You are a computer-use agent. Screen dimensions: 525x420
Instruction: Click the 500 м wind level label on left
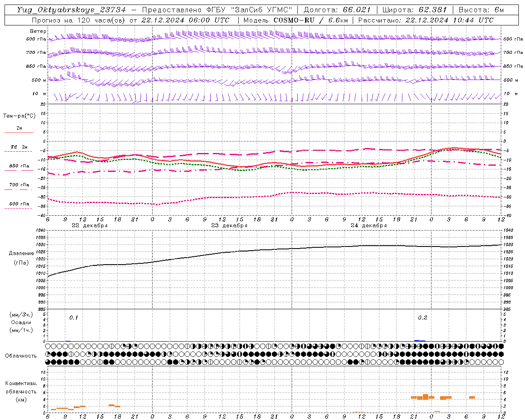[39, 80]
